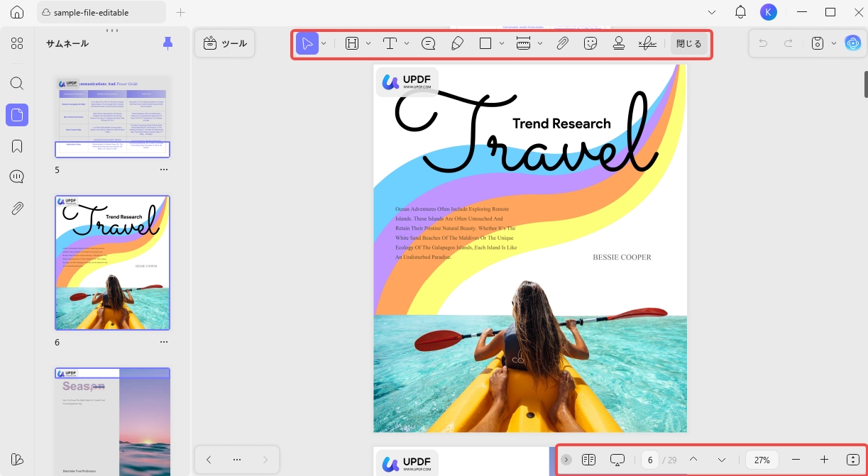Select page 5 thumbnail
The image size is (868, 476).
113,117
